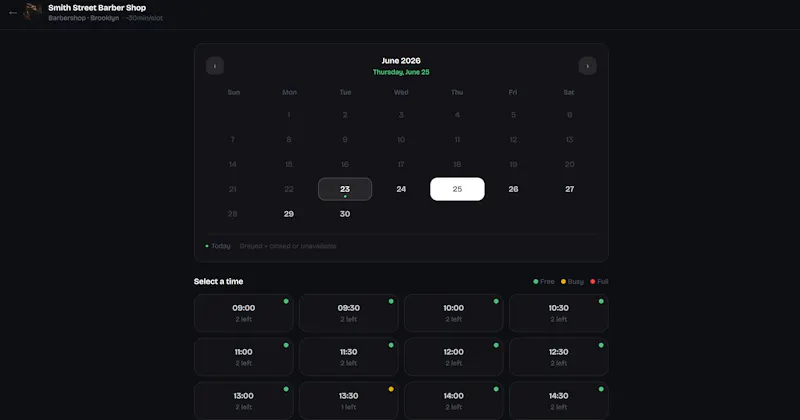Go to the previous month

click(215, 66)
